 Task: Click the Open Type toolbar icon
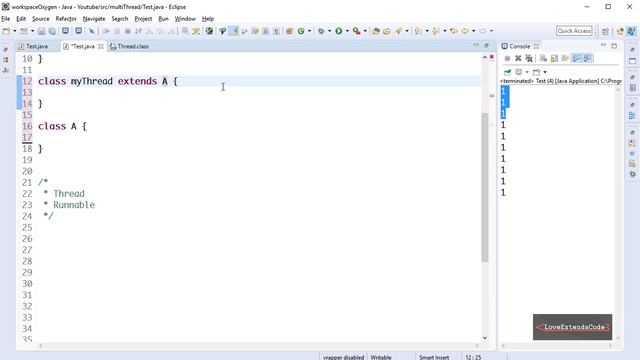pyautogui.click(x=376, y=31)
